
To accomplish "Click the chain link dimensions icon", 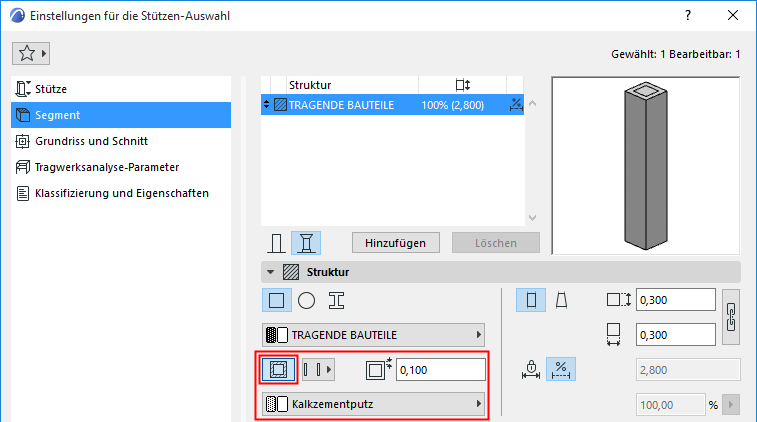I will [x=730, y=317].
